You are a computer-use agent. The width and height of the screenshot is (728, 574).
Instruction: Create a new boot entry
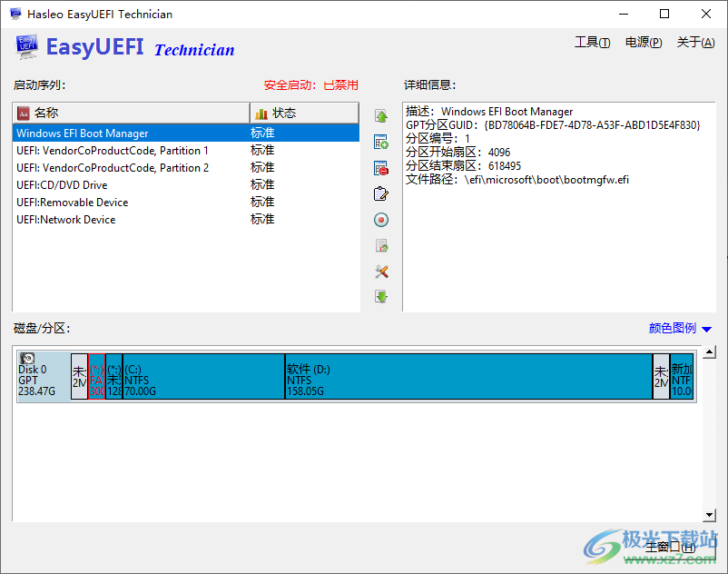coord(381,142)
